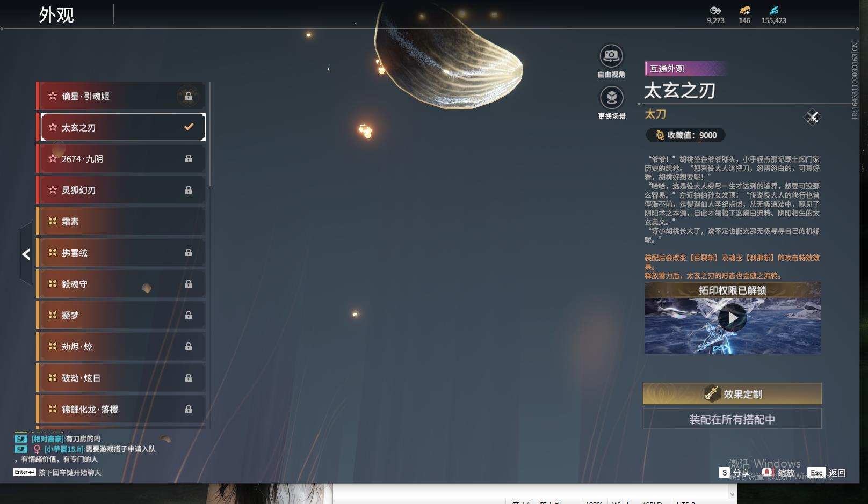
Task: Click the 外观 page title
Action: click(x=56, y=15)
